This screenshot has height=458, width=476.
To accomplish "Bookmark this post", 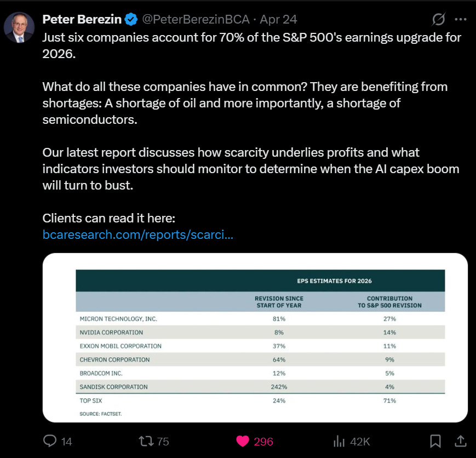I will tap(435, 441).
